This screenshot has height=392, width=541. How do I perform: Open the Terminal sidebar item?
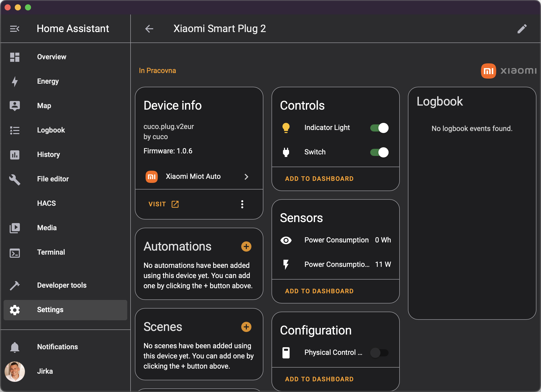click(65, 252)
